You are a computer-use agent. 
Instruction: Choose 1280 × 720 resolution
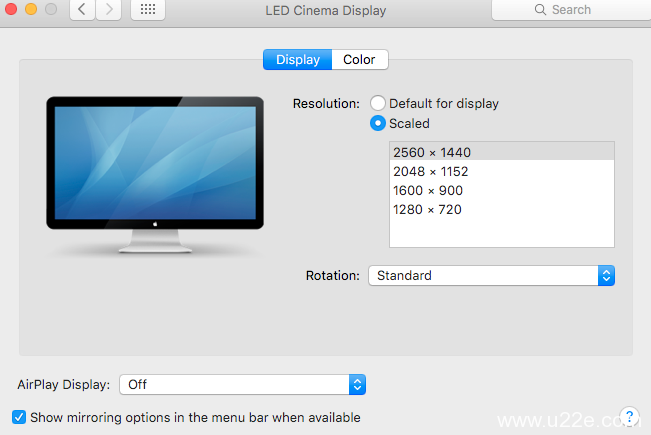point(502,210)
